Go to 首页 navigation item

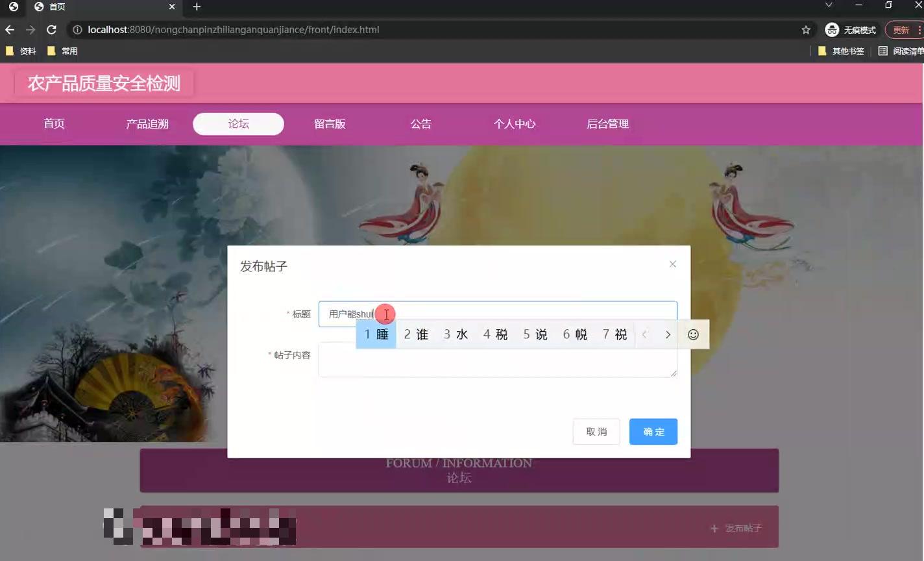click(54, 124)
